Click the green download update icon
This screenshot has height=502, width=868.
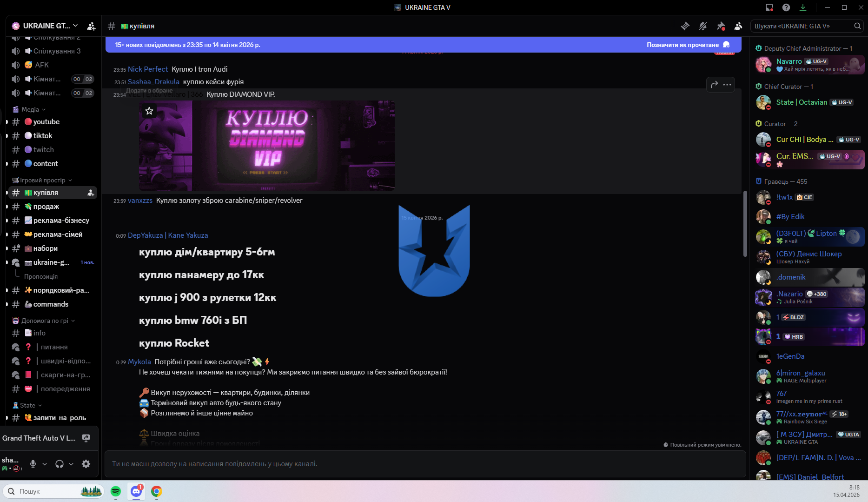(803, 7)
